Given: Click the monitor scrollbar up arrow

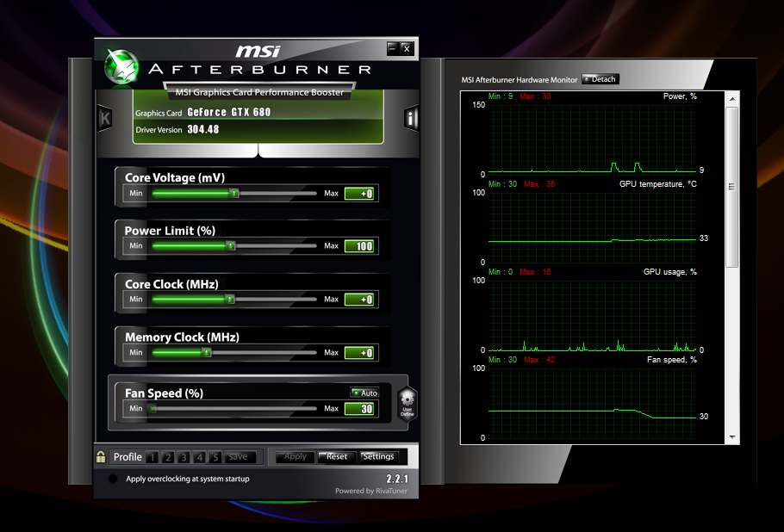Looking at the screenshot, I should click(x=732, y=99).
